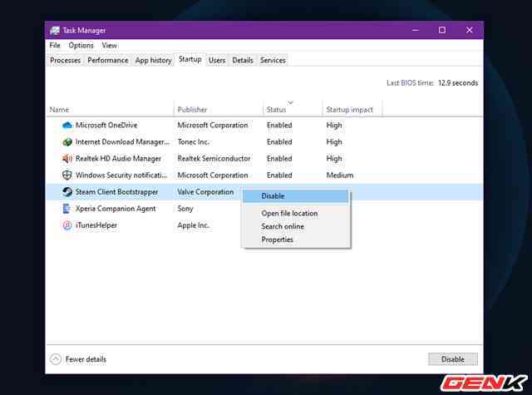Click the Sony publisher cell
The image size is (532, 395).
185,209
